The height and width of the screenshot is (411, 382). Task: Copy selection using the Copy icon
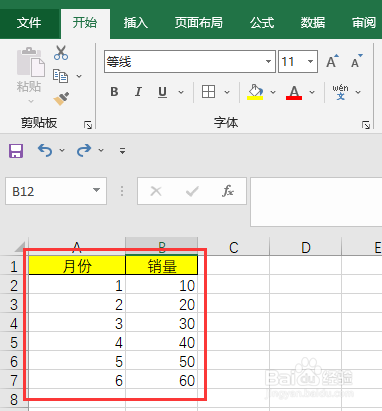pos(60,76)
